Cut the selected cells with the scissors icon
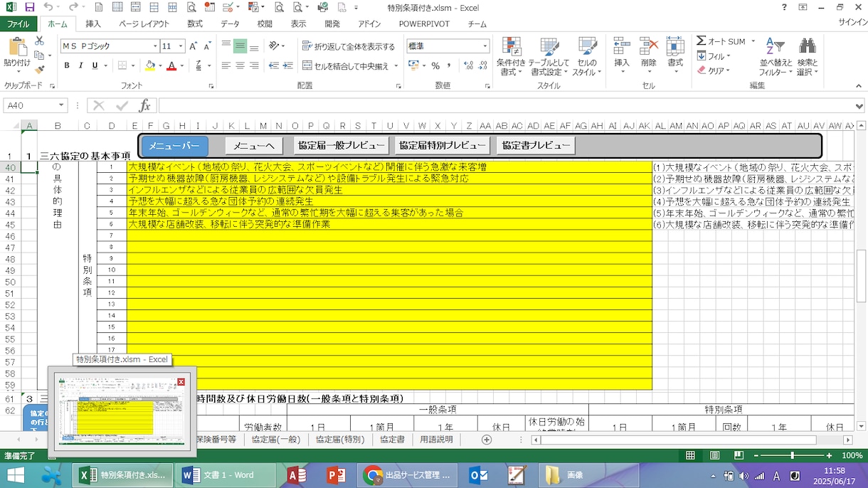 tap(39, 41)
